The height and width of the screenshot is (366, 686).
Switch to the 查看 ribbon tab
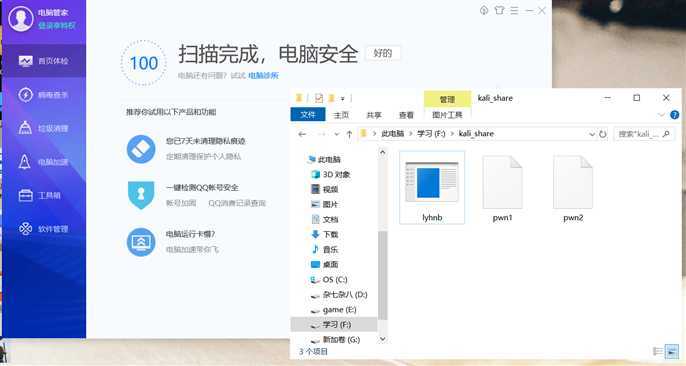coord(406,115)
